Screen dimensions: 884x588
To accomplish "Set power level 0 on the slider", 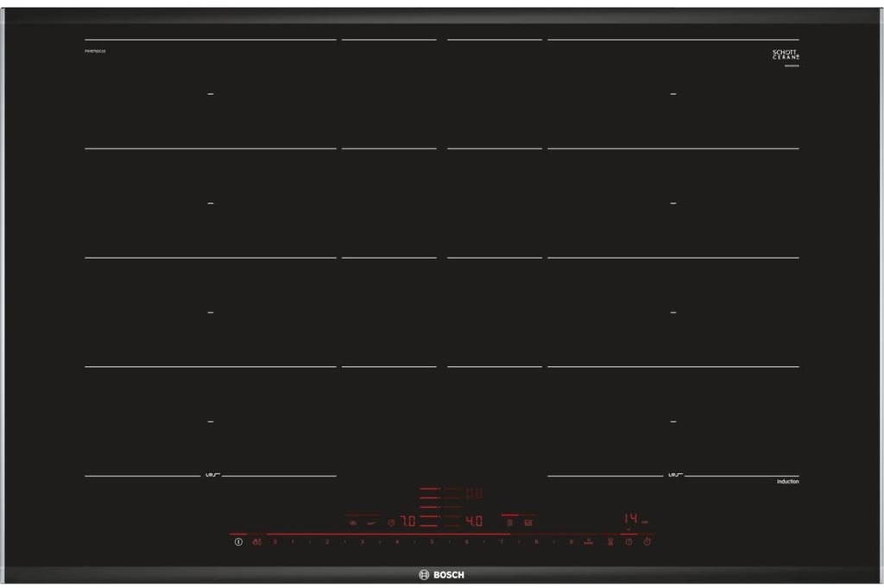I will [275, 541].
